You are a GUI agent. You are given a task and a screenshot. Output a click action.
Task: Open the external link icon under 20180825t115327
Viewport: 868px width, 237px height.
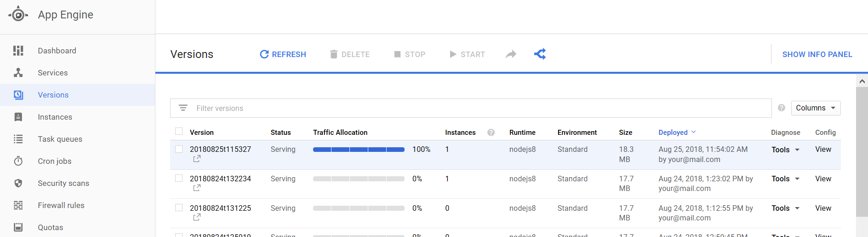click(197, 159)
